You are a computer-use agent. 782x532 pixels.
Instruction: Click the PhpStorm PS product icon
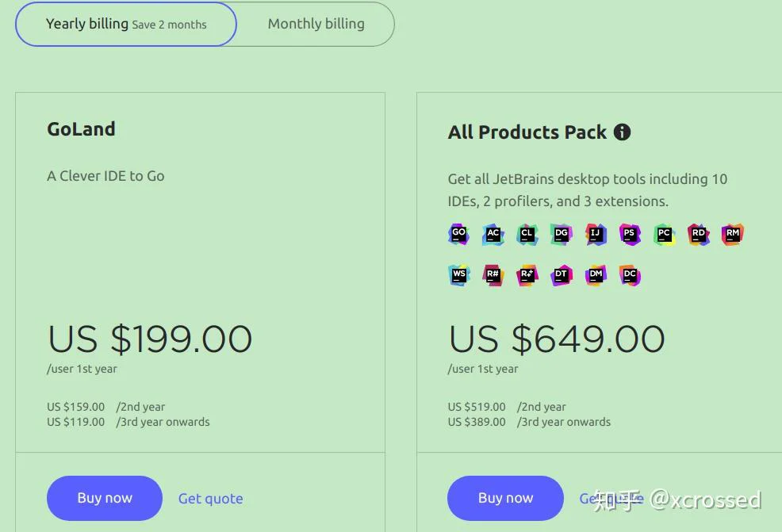pos(630,235)
